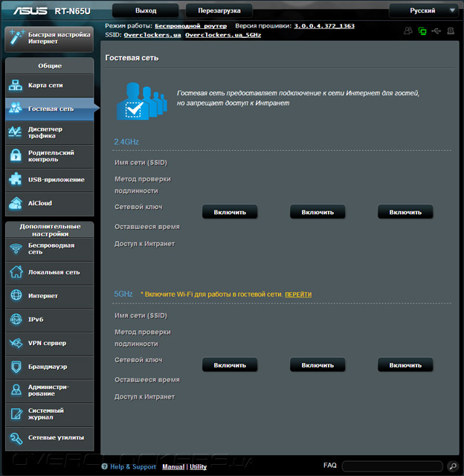Click the Сетевые утилиты wrench icon
The image size is (464, 476).
[16, 438]
